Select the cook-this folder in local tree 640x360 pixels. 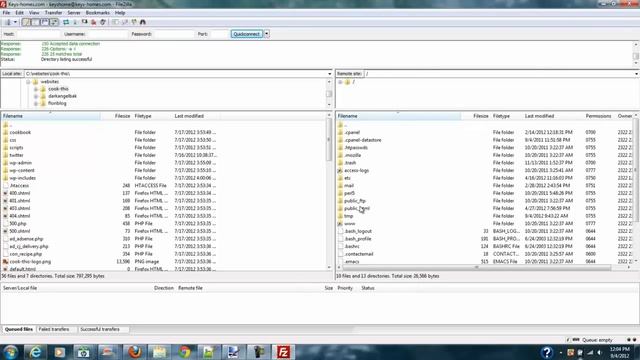[58, 89]
